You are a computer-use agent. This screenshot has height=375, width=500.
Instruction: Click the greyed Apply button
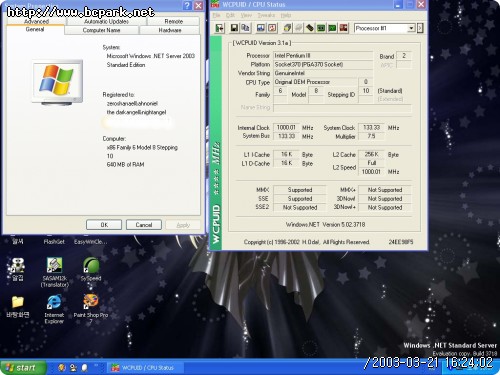(x=183, y=225)
